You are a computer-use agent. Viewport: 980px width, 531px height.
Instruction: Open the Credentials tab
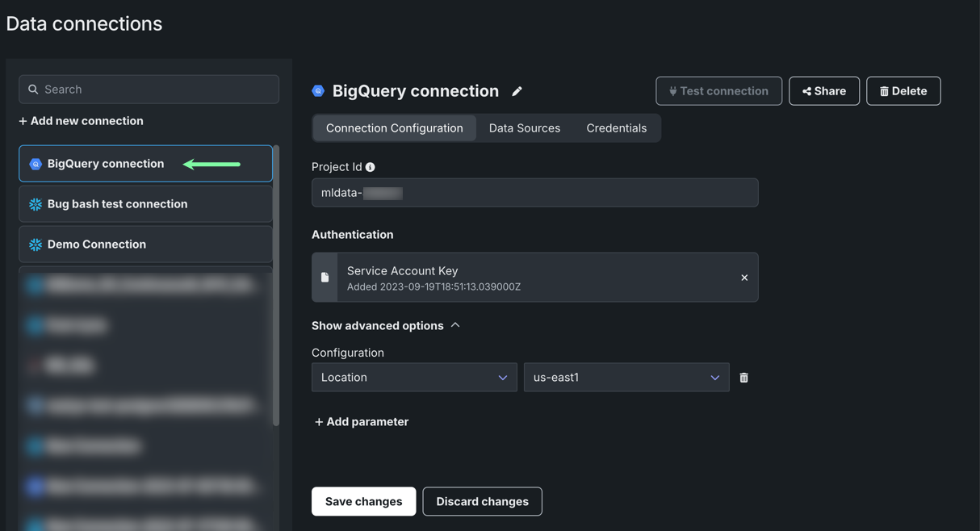616,128
